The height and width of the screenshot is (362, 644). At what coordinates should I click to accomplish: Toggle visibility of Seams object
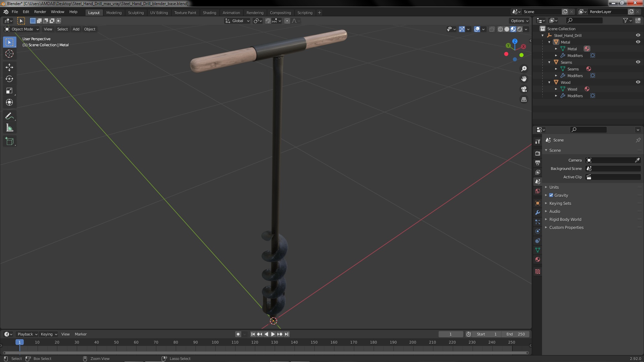tap(638, 62)
